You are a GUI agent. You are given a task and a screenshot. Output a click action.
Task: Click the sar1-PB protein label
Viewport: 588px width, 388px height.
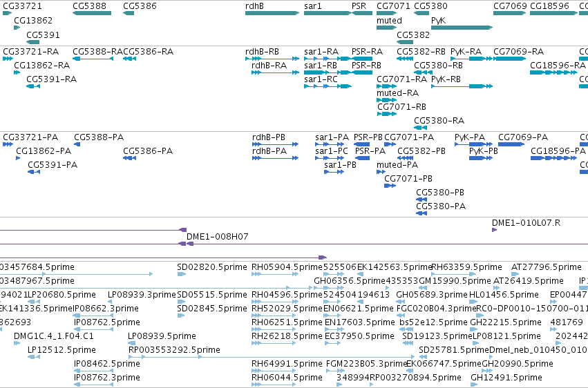click(341, 165)
